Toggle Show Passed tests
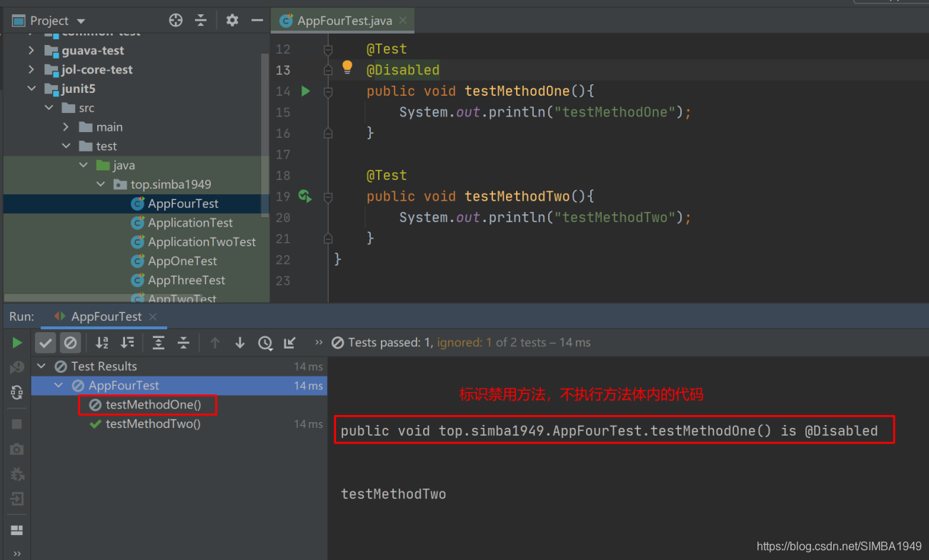929x560 pixels. pyautogui.click(x=46, y=343)
